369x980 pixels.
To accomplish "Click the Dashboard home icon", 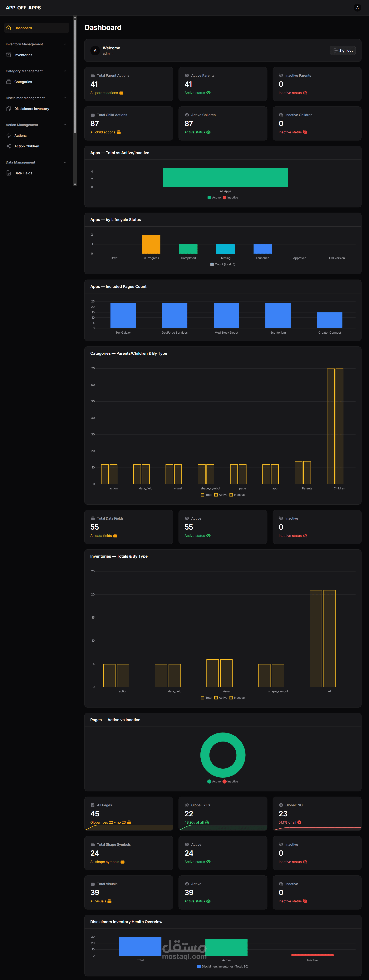I will (x=8, y=28).
